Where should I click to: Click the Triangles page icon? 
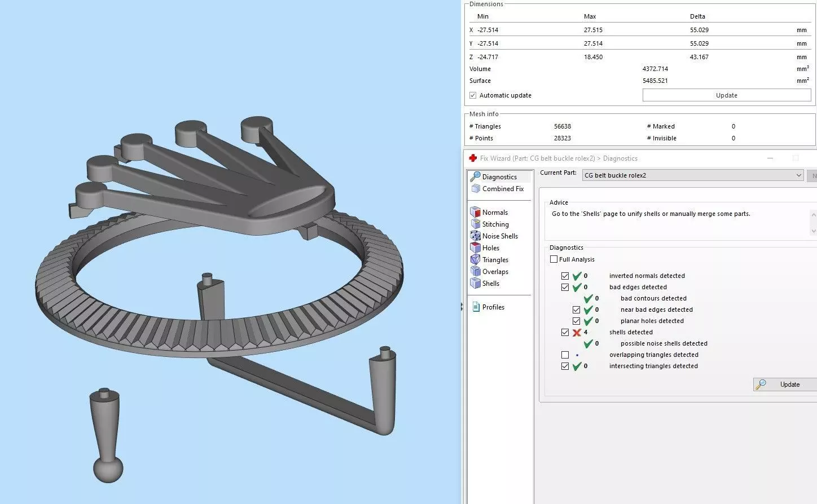(x=475, y=260)
